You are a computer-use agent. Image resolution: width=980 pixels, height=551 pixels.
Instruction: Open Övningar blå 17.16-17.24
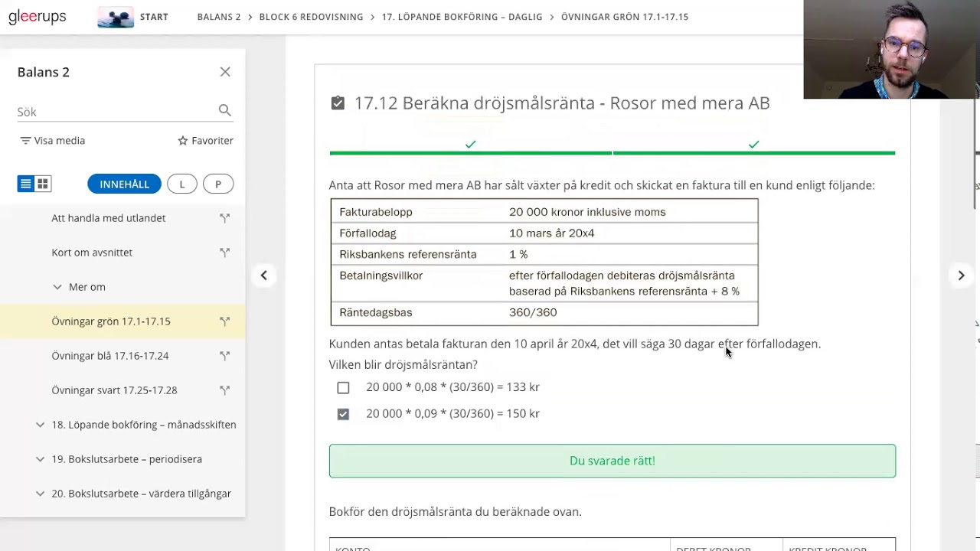pos(110,356)
